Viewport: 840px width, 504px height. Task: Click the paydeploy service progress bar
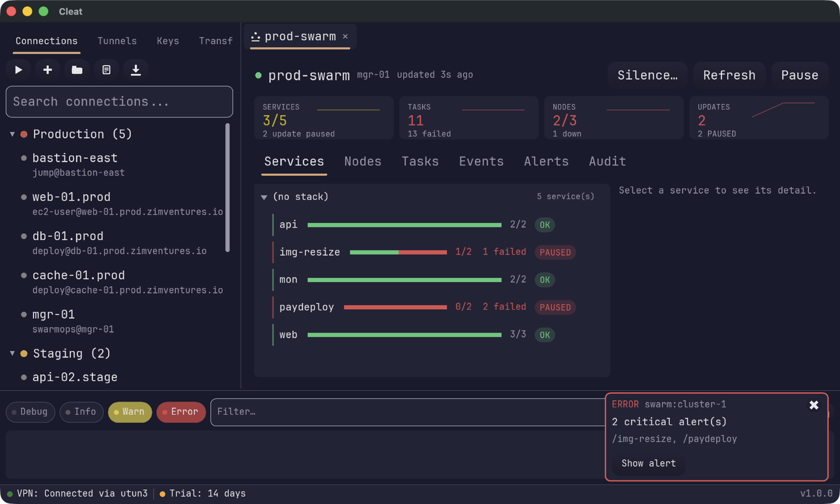(395, 307)
